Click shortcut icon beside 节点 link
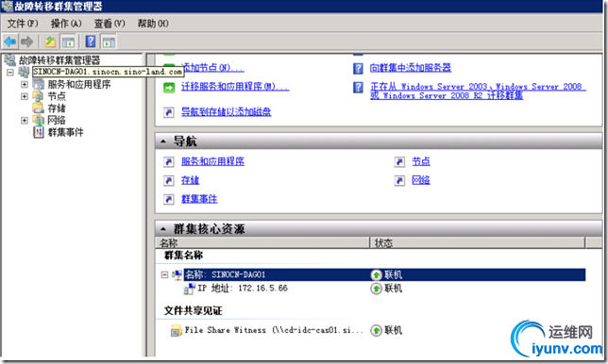This screenshot has width=608, height=364. coord(399,162)
